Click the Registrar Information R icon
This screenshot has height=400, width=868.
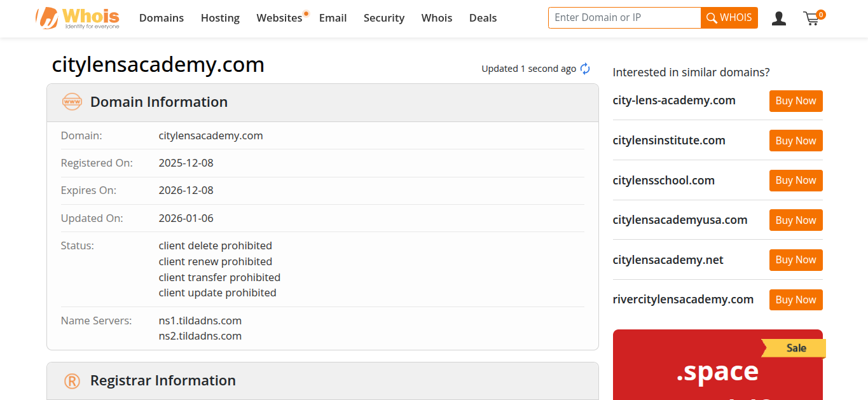tap(72, 381)
